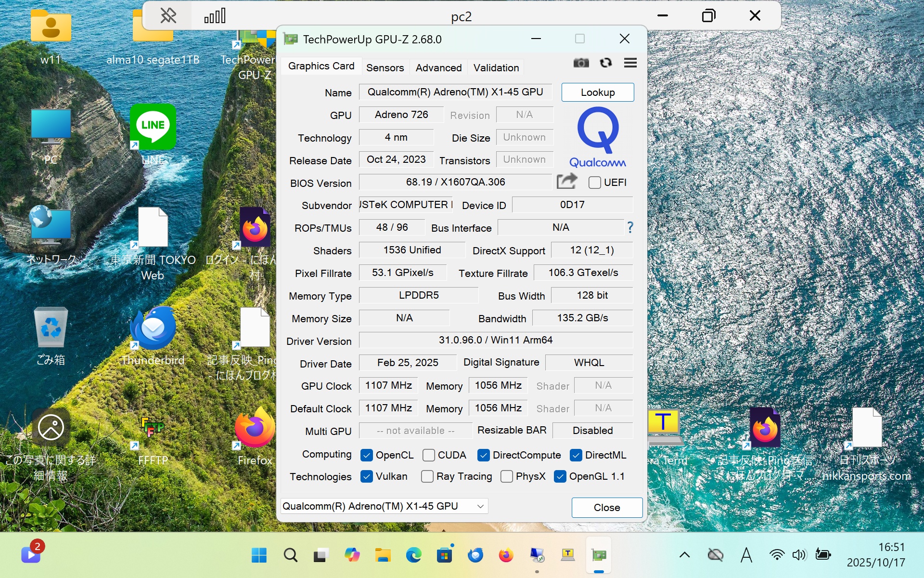Expand the GPU selection dropdown
Image resolution: width=924 pixels, height=578 pixels.
pyautogui.click(x=480, y=506)
